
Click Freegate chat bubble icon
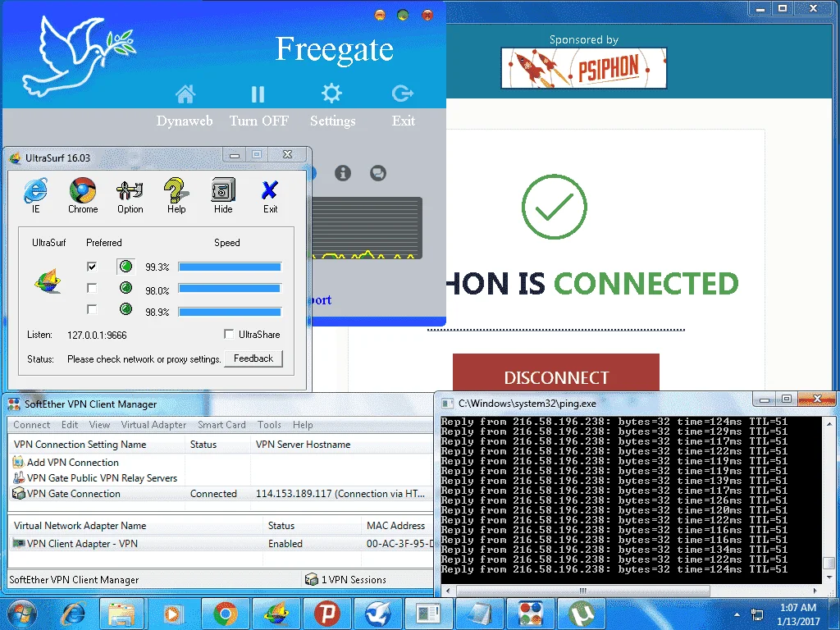point(377,173)
